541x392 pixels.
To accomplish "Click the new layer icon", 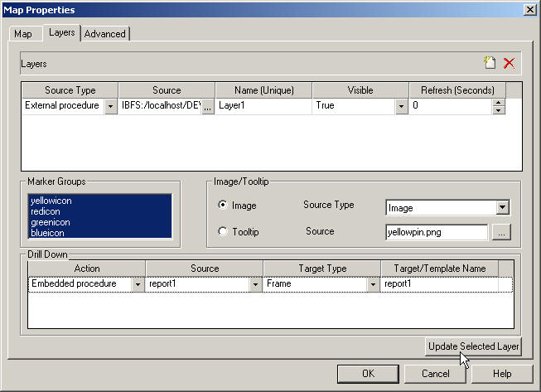I will [490, 63].
